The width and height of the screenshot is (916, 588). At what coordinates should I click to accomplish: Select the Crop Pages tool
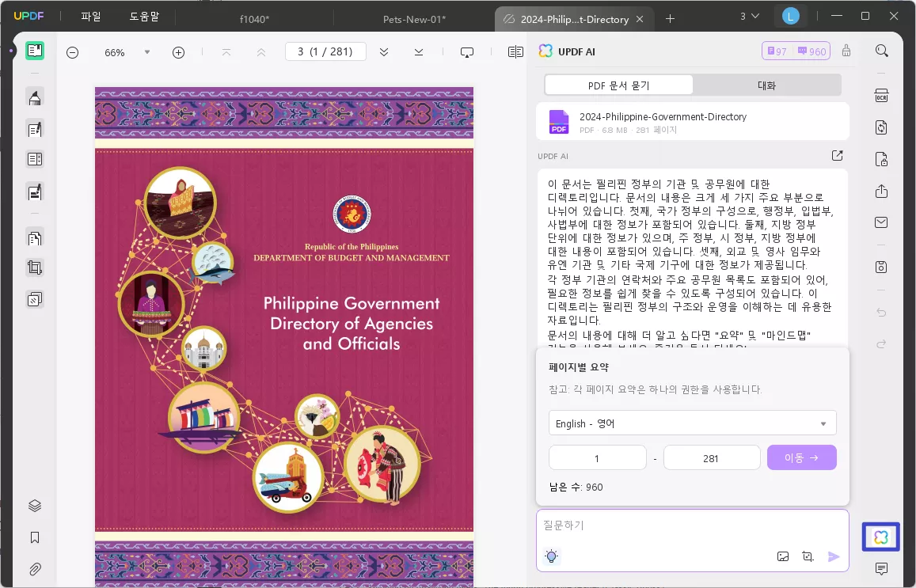[x=35, y=268]
